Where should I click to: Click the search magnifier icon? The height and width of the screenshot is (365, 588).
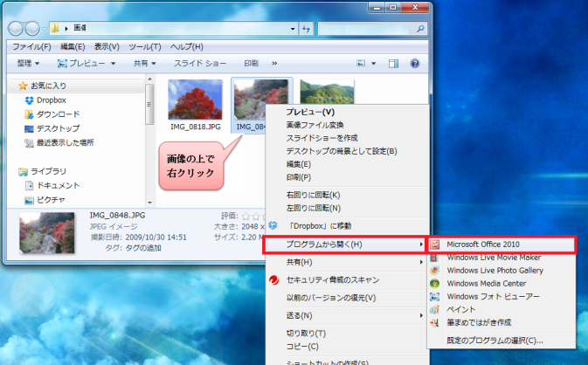point(421,29)
